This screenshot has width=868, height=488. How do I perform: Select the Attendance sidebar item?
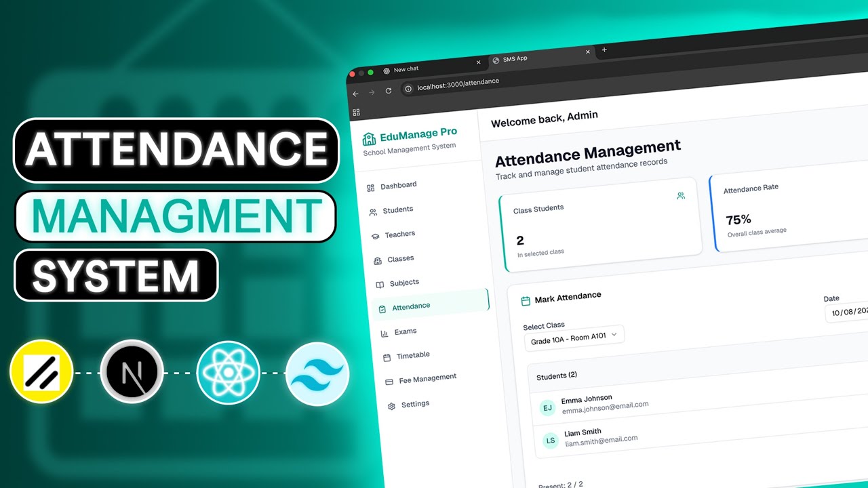tap(430, 305)
